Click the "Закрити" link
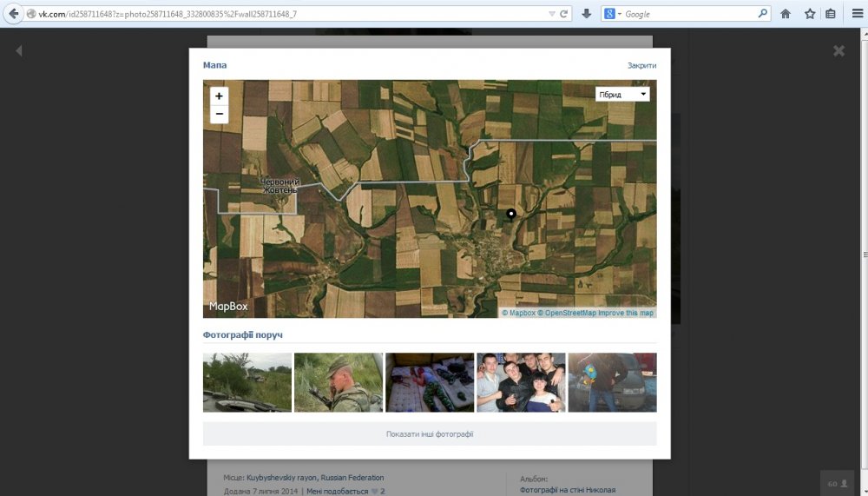Image resolution: width=868 pixels, height=496 pixels. click(x=641, y=66)
